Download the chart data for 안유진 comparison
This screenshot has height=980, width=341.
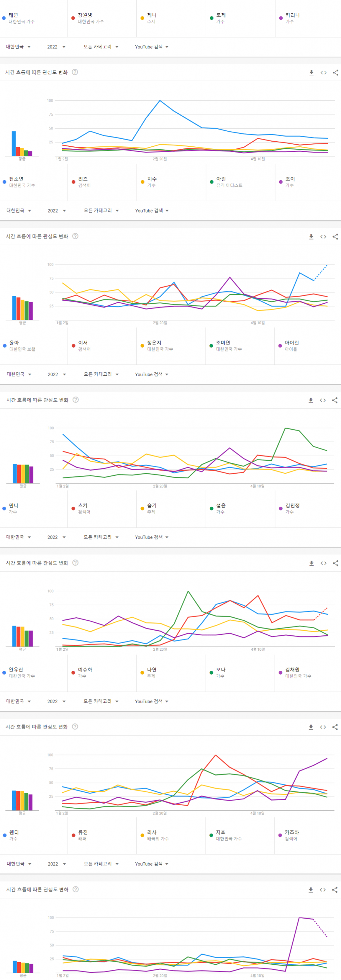(x=311, y=727)
